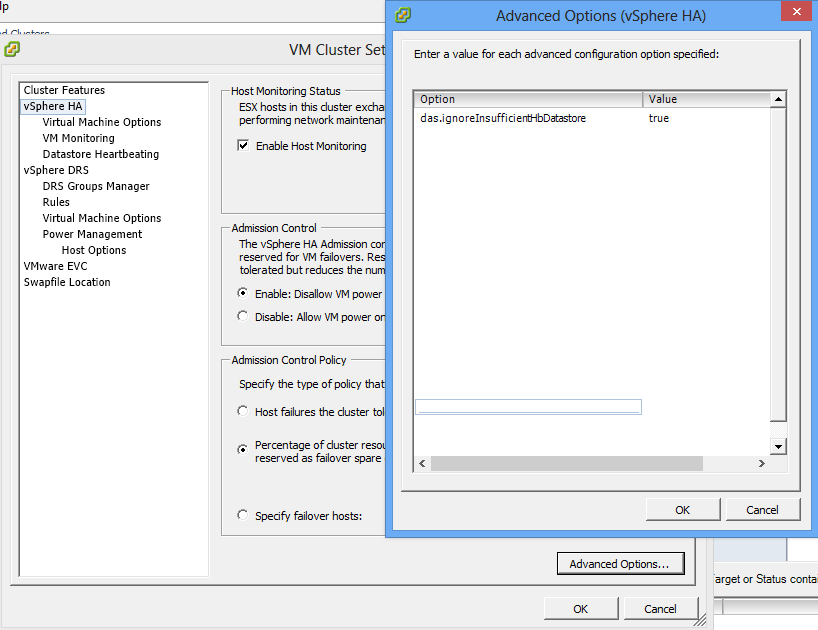818x630 pixels.
Task: Close the Advanced Options dialog
Action: pyautogui.click(x=795, y=14)
